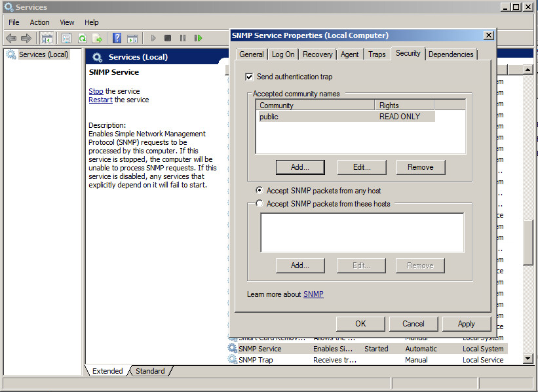Click the services list scrollbar down arrow
The image size is (538, 392).
coord(528,359)
